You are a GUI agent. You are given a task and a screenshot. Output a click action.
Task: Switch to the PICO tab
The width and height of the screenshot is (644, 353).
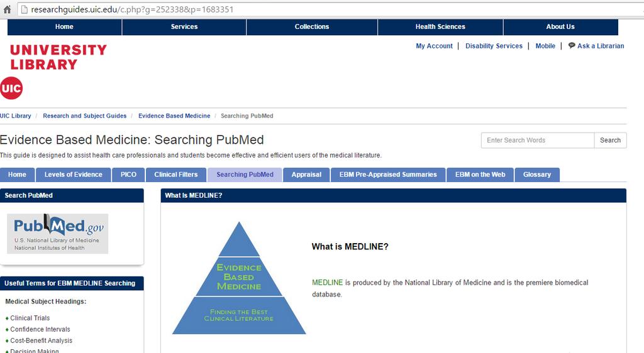[128, 175]
